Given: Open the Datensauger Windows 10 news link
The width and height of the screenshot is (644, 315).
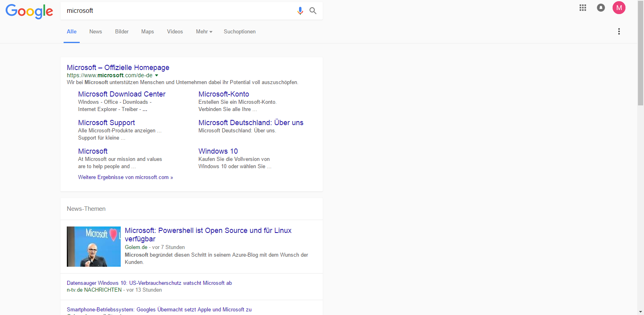Looking at the screenshot, I should (x=149, y=283).
